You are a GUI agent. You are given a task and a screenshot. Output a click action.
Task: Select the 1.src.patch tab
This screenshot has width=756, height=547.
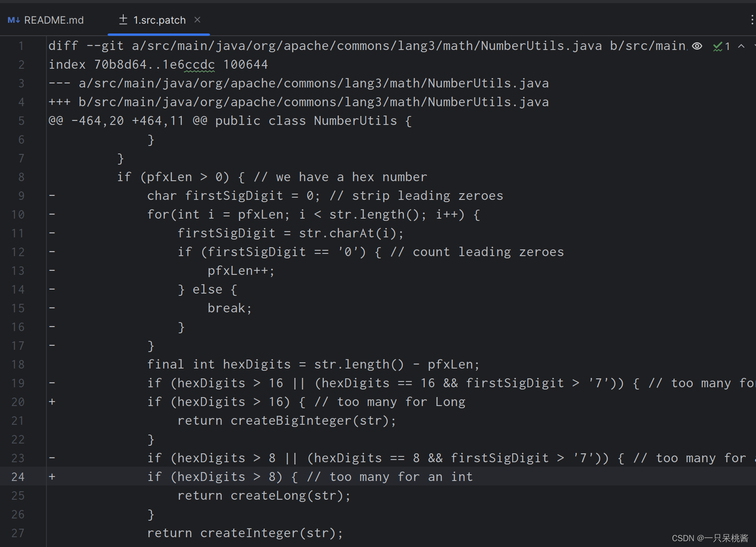(159, 20)
